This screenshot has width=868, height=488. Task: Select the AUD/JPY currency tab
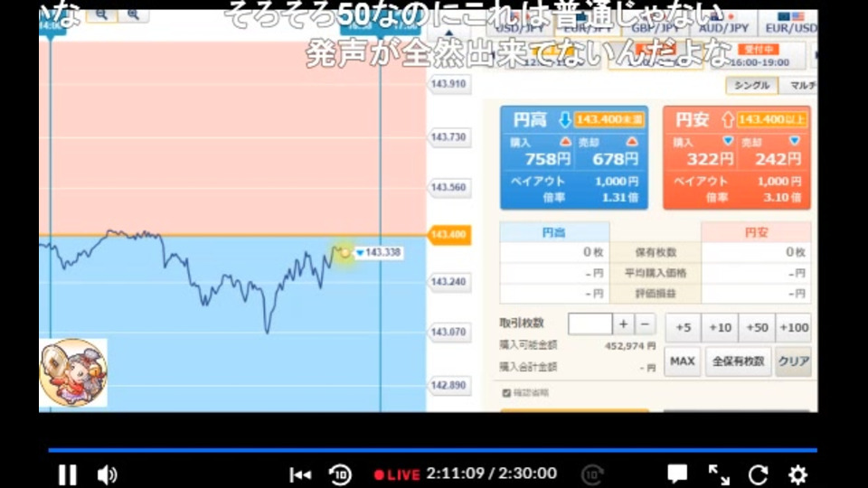pyautogui.click(x=723, y=23)
